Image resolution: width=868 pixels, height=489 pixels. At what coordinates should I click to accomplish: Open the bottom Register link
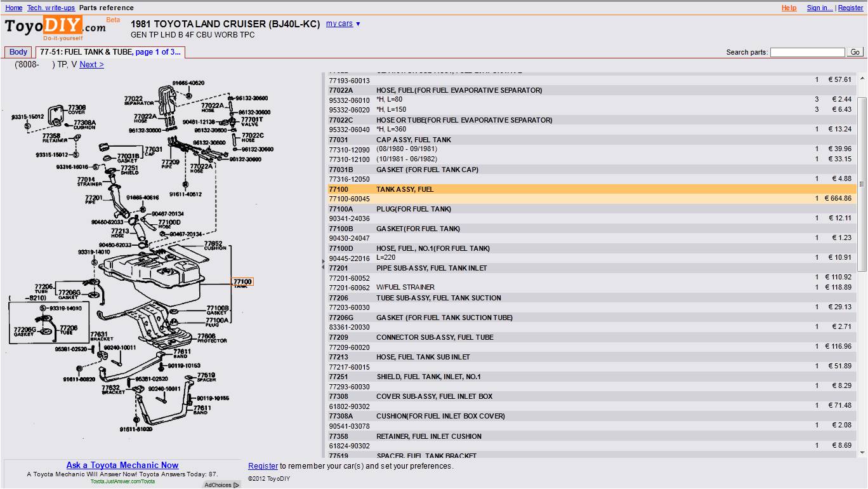tap(263, 466)
